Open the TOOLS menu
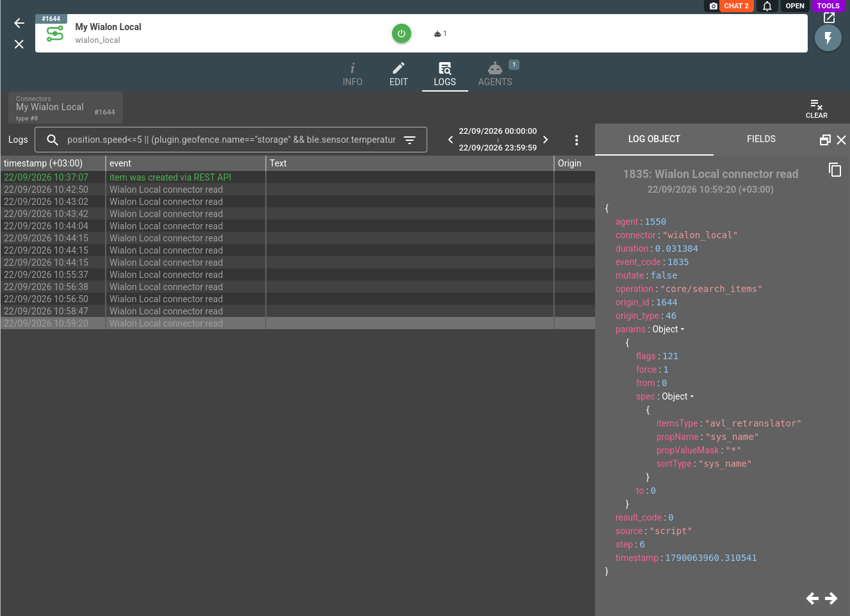 click(828, 6)
